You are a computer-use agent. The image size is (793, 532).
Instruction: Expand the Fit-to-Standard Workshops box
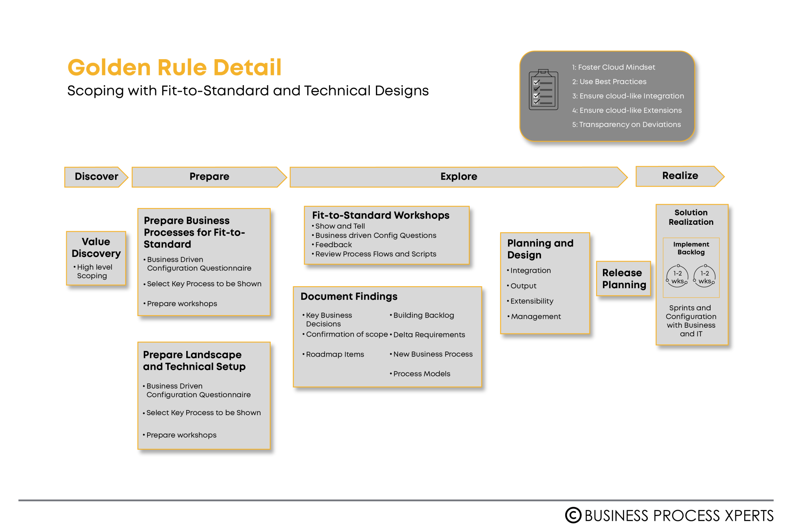tap(387, 235)
